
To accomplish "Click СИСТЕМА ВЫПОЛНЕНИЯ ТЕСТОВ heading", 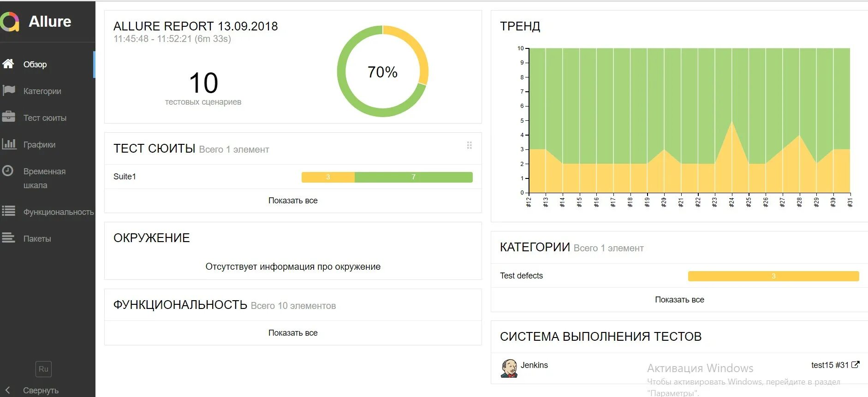I will tap(600, 337).
